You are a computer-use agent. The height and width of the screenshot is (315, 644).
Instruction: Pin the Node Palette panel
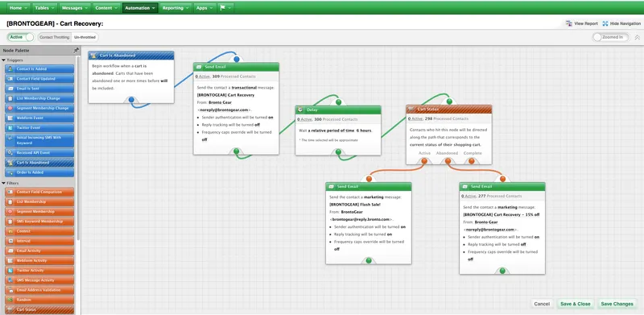click(x=76, y=50)
